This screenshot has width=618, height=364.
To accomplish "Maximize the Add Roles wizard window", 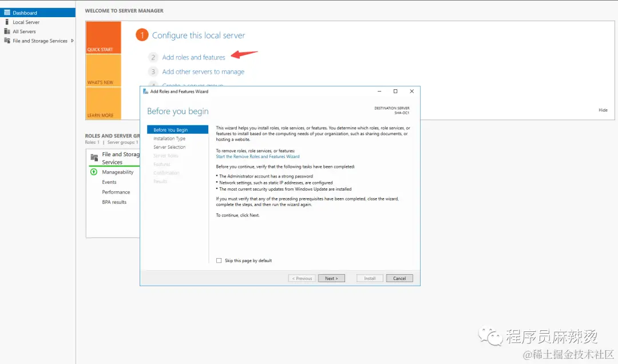I will click(x=395, y=91).
